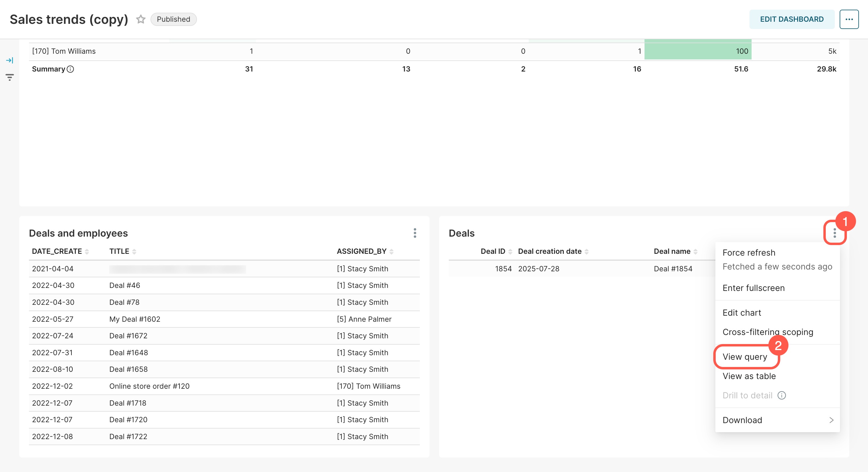
Task: Click the Published status badge
Action: click(173, 19)
